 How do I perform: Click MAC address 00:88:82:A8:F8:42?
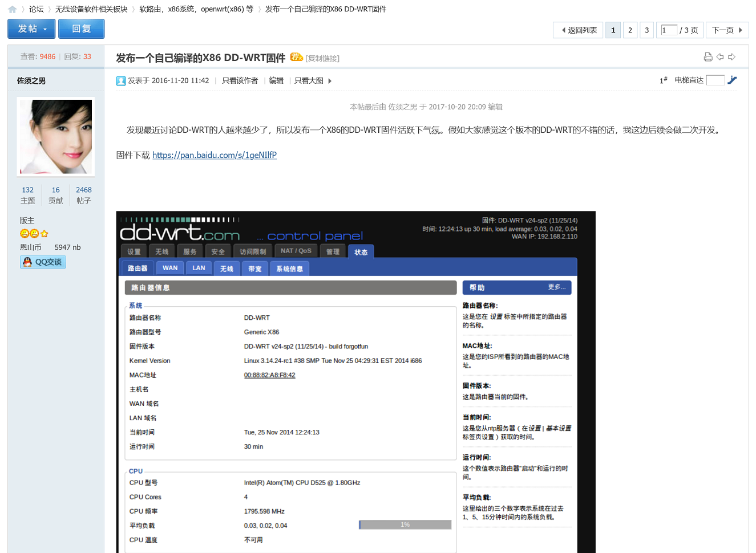point(269,375)
